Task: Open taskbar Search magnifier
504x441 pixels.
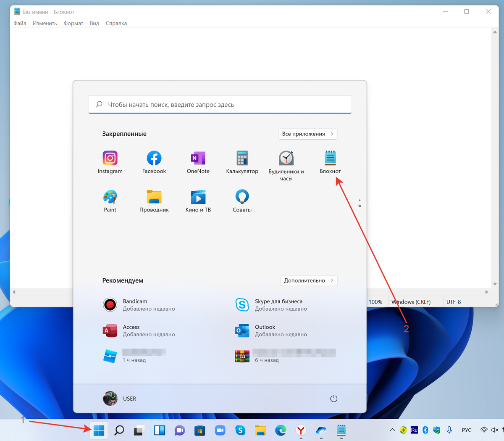Action: pos(119,430)
